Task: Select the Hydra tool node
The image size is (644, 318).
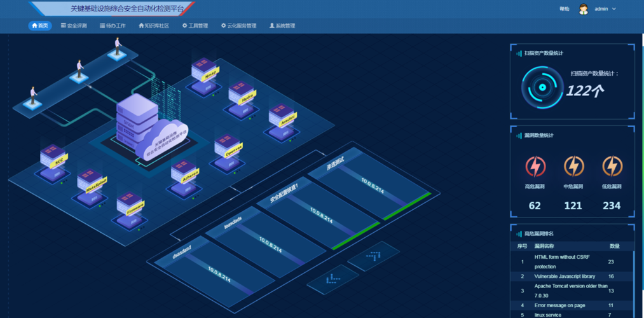Action: click(x=242, y=100)
